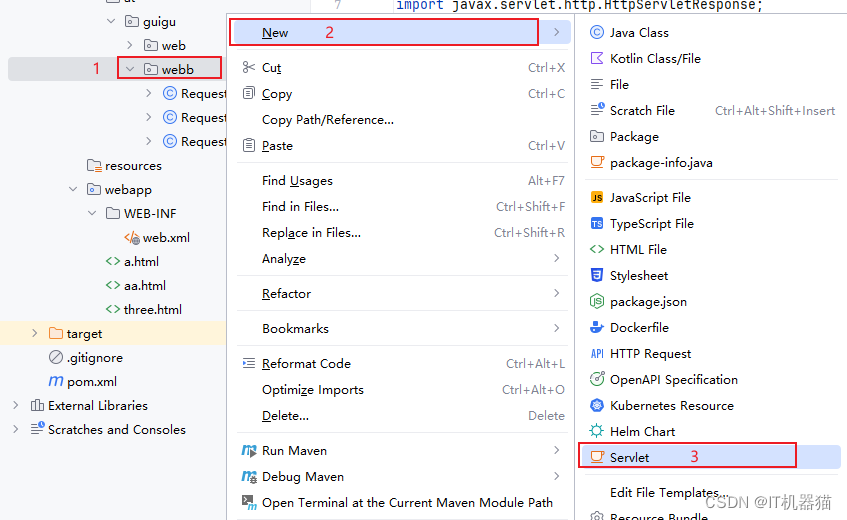
Task: Click the Stylesheet CSS icon
Action: tap(596, 275)
